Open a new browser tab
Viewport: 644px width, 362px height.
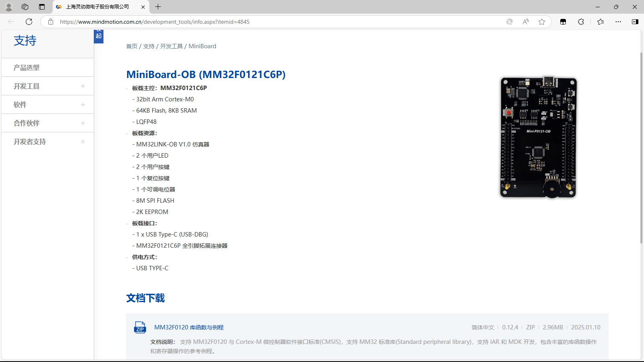pyautogui.click(x=158, y=7)
